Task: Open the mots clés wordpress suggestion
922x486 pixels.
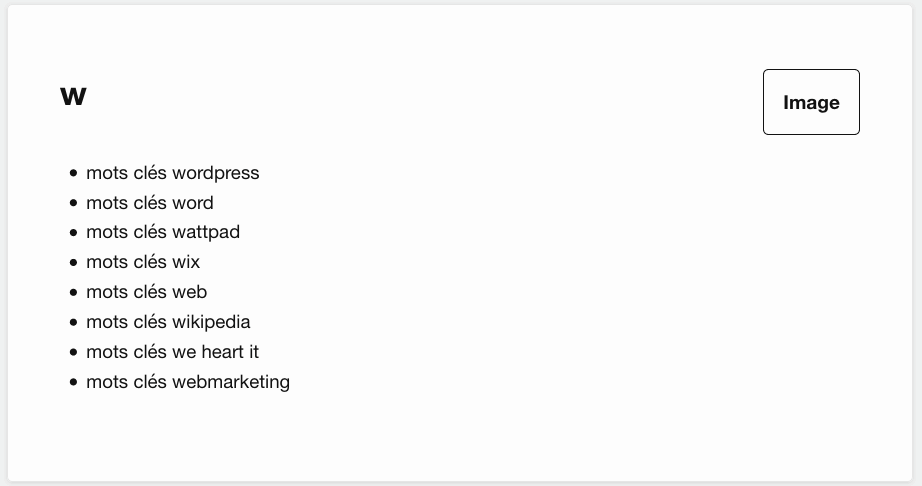Action: (172, 173)
